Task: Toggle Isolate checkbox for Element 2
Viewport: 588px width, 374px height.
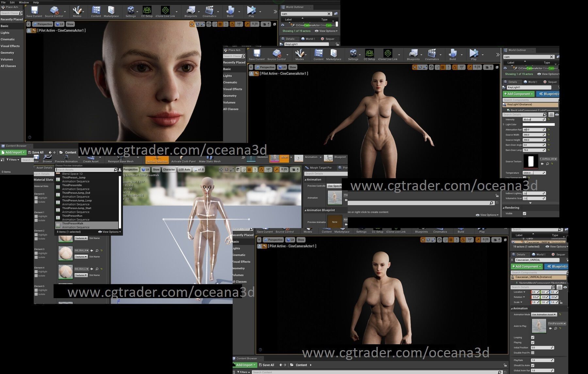Action: (36, 239)
